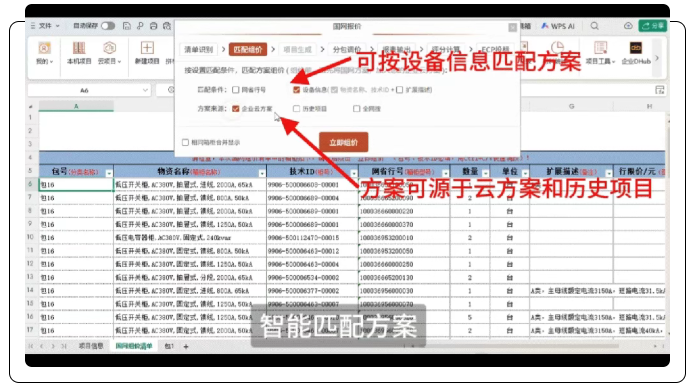Viewport: 700px width, 387px height.
Task: Open the 企业DHub icon
Action: point(636,53)
